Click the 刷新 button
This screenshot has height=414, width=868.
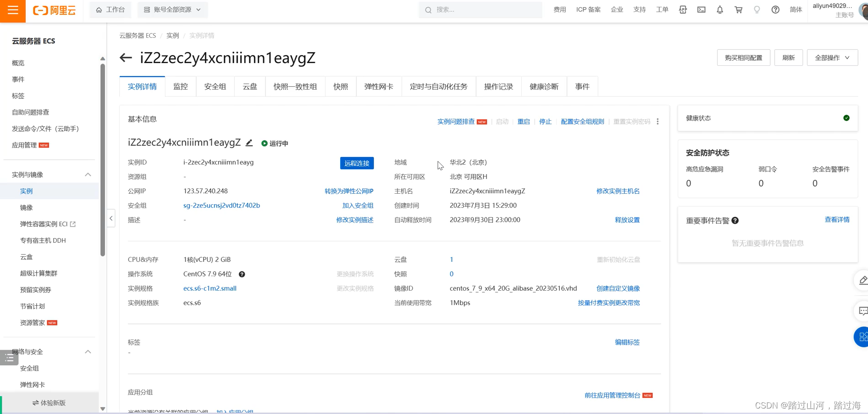point(788,58)
